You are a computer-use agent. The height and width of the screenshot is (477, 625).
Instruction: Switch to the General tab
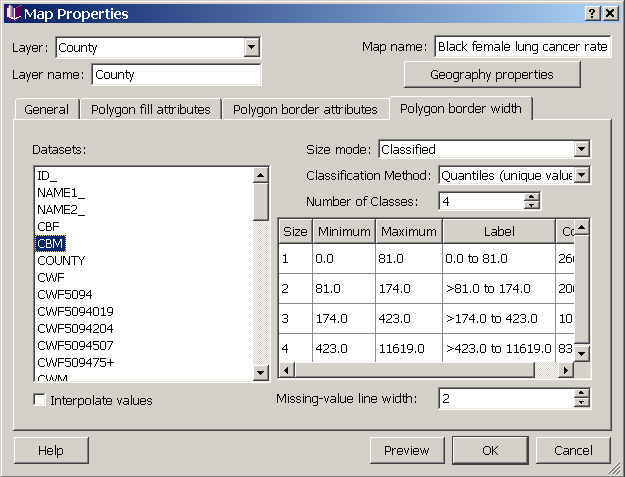pos(46,109)
